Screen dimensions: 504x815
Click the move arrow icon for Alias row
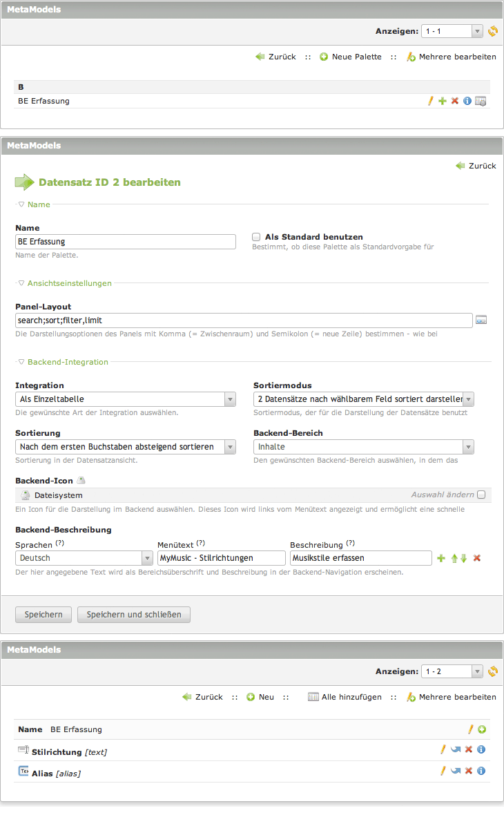[x=456, y=771]
